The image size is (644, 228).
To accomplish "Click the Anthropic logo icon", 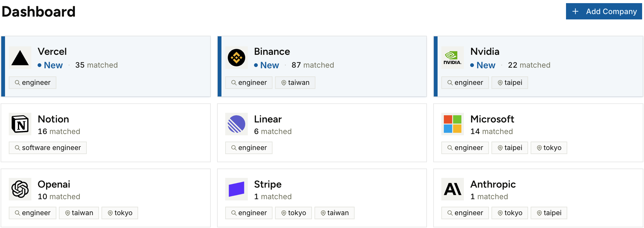I will [453, 189].
